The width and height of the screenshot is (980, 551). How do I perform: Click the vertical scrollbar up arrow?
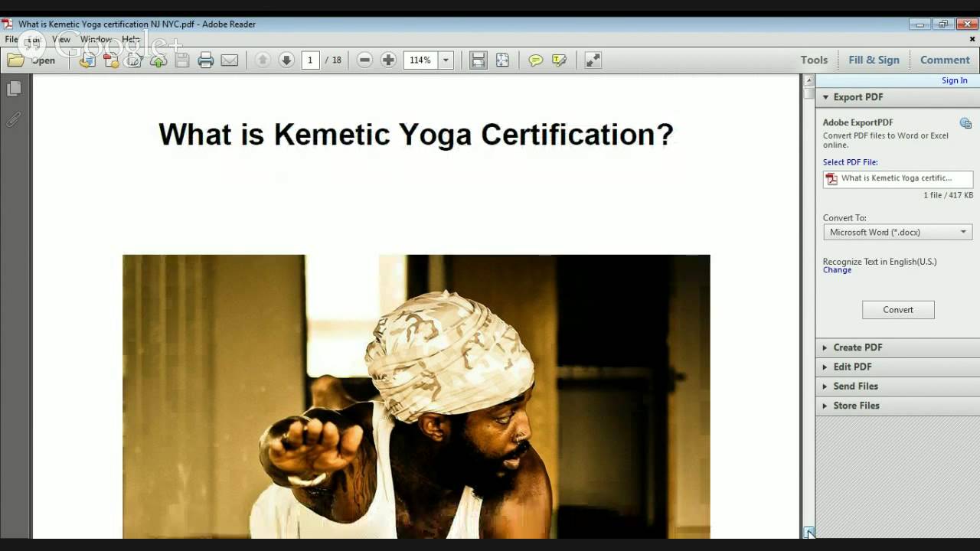(x=808, y=80)
